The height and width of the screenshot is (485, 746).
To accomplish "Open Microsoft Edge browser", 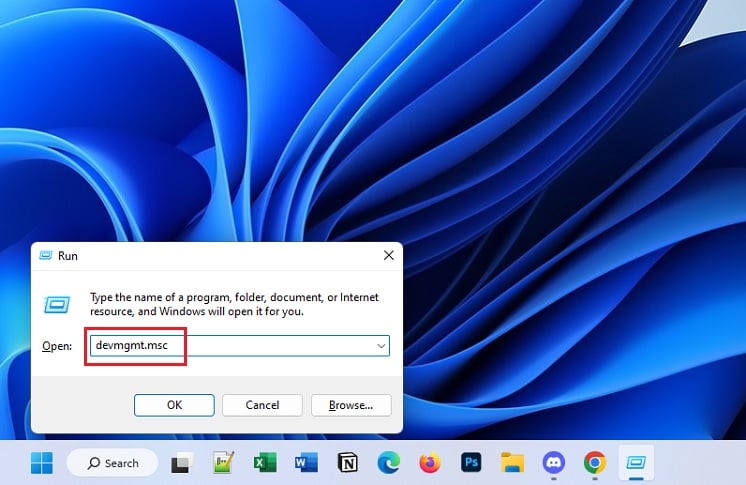I will click(x=389, y=463).
